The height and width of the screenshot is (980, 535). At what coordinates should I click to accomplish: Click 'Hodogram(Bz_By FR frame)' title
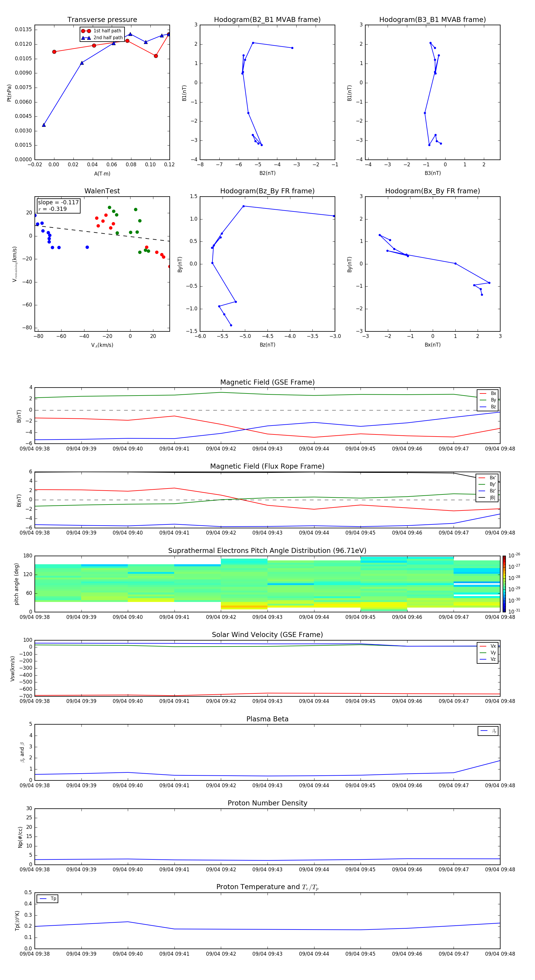[267, 191]
